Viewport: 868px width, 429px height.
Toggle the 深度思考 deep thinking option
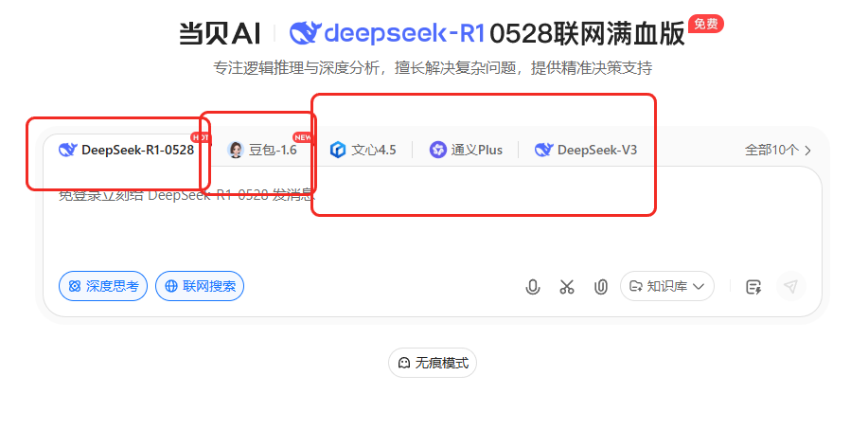103,286
